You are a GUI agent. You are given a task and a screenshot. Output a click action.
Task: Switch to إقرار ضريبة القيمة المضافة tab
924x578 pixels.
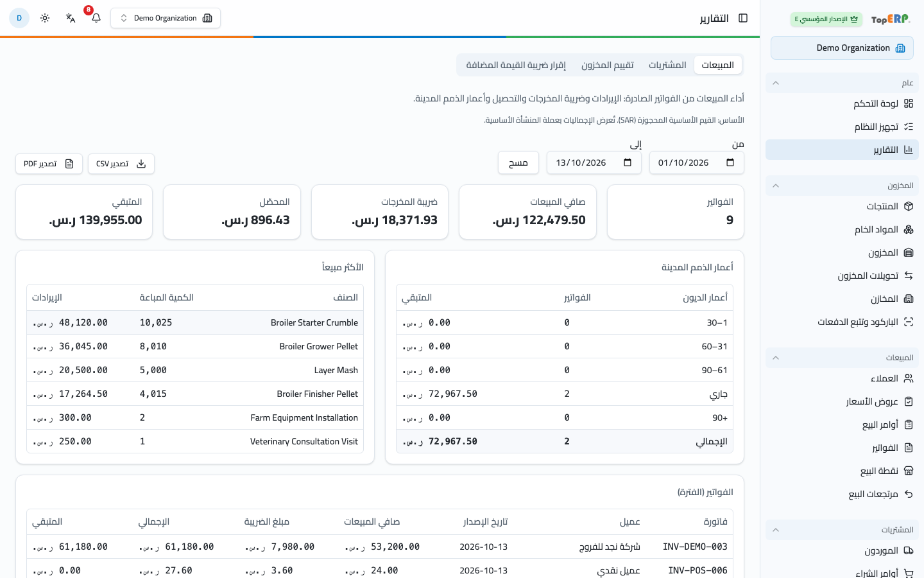(x=516, y=65)
